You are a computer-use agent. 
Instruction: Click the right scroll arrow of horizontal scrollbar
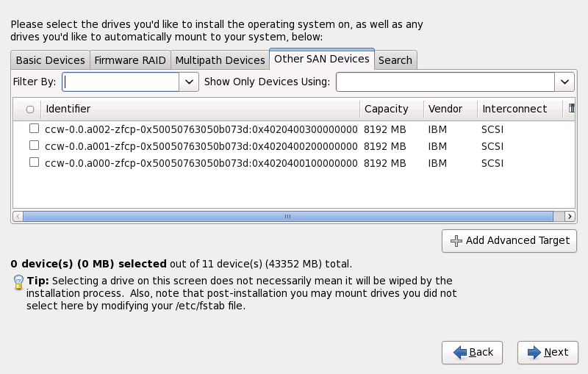tap(570, 217)
